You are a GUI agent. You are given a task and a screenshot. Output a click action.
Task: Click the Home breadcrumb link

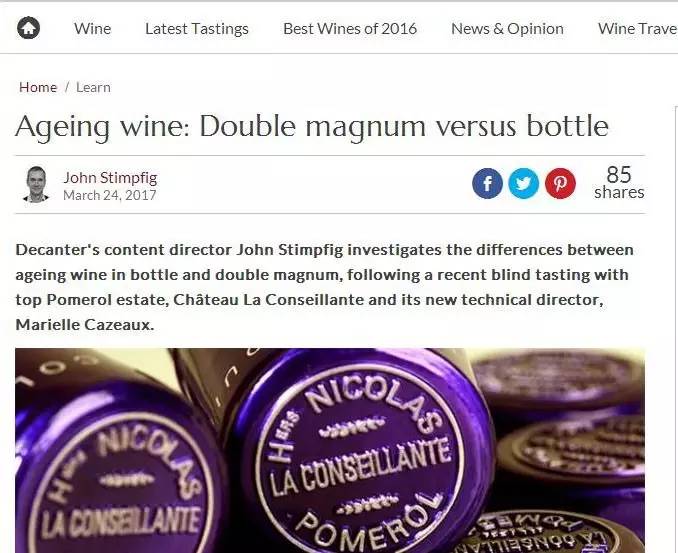38,87
